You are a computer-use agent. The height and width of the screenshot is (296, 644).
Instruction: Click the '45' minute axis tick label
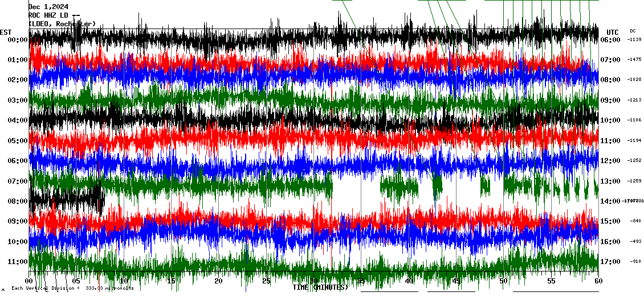click(456, 281)
